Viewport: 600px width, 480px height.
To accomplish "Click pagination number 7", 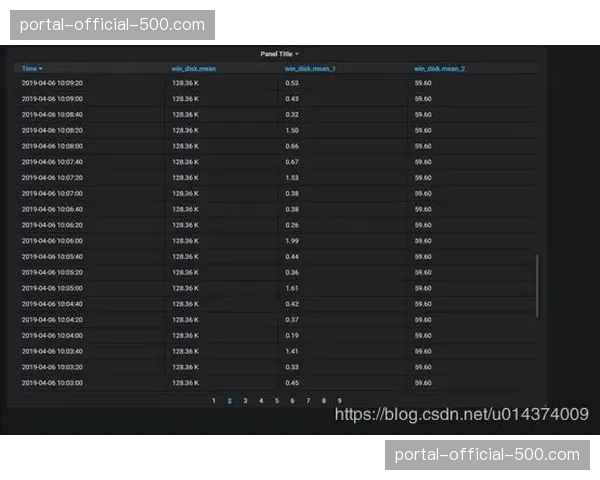I will [x=308, y=400].
